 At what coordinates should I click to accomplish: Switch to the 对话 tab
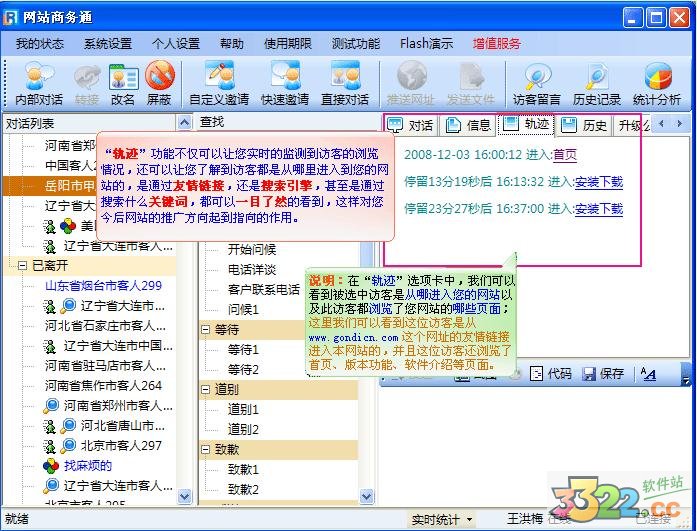[x=411, y=125]
